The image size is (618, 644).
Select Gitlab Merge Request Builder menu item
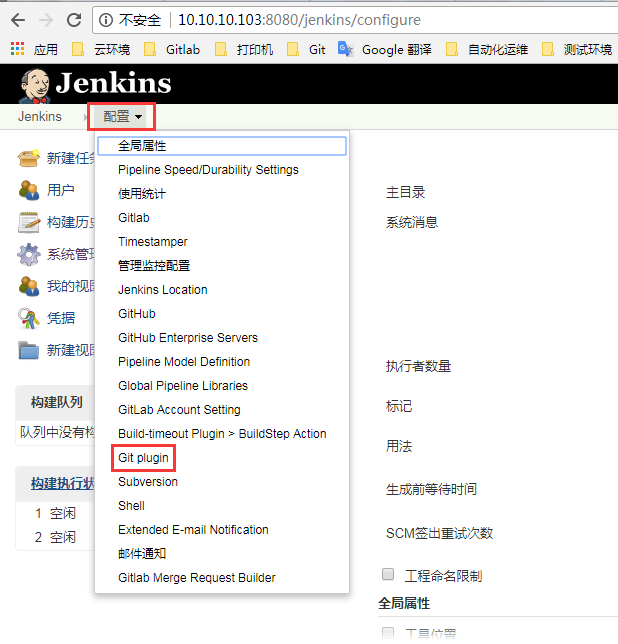(x=197, y=577)
